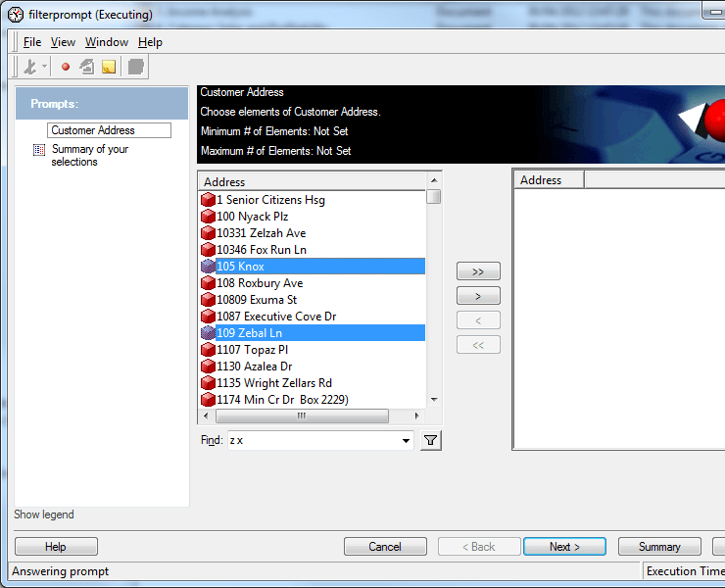Click the filter funnel icon beside Find
The height and width of the screenshot is (588, 725).
tap(430, 441)
